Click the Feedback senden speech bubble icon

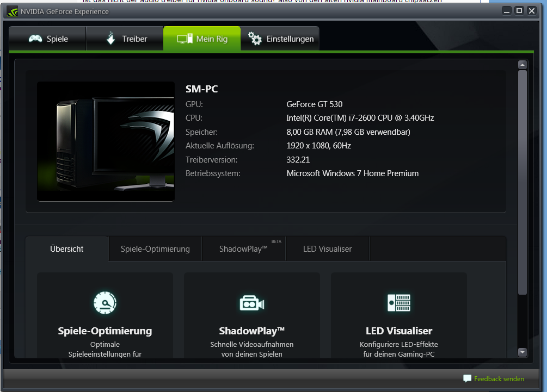pyautogui.click(x=467, y=378)
